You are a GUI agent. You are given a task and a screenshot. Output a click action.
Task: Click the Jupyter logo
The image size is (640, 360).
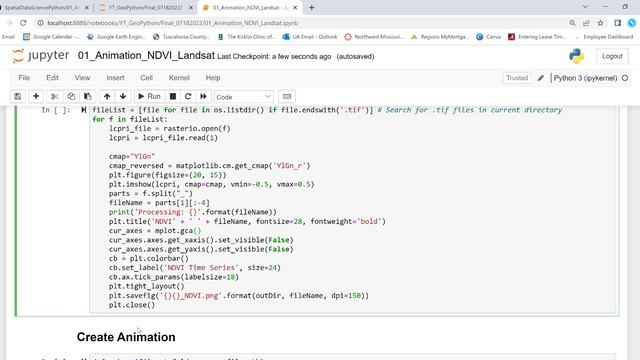point(40,56)
